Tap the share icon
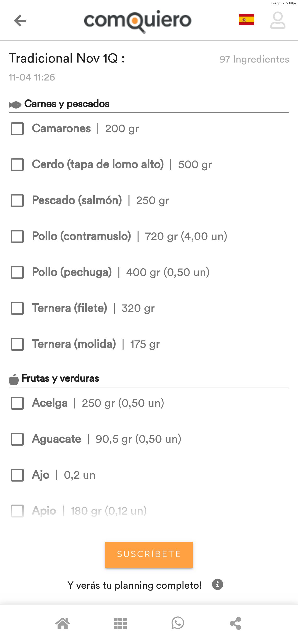 coord(235,623)
